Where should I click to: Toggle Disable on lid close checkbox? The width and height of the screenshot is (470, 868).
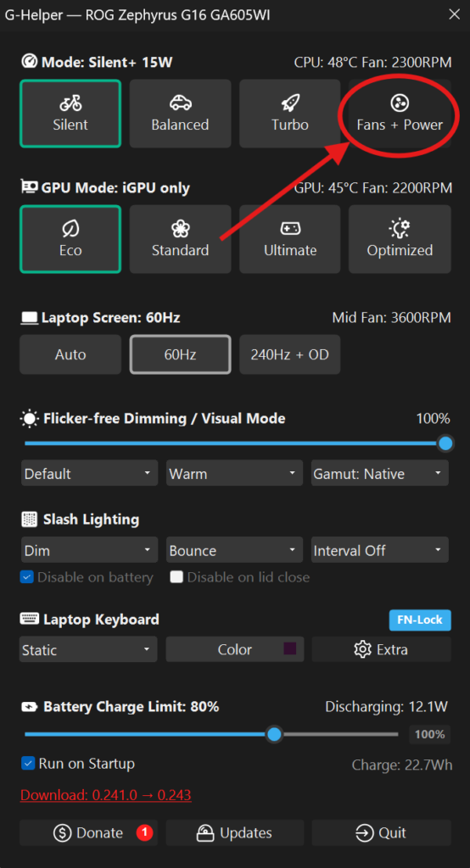click(176, 577)
